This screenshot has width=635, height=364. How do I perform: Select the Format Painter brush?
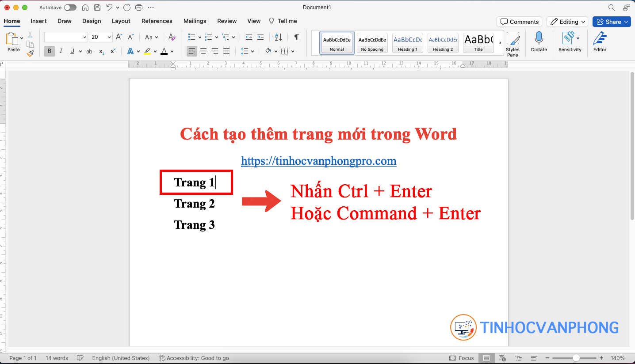(30, 53)
